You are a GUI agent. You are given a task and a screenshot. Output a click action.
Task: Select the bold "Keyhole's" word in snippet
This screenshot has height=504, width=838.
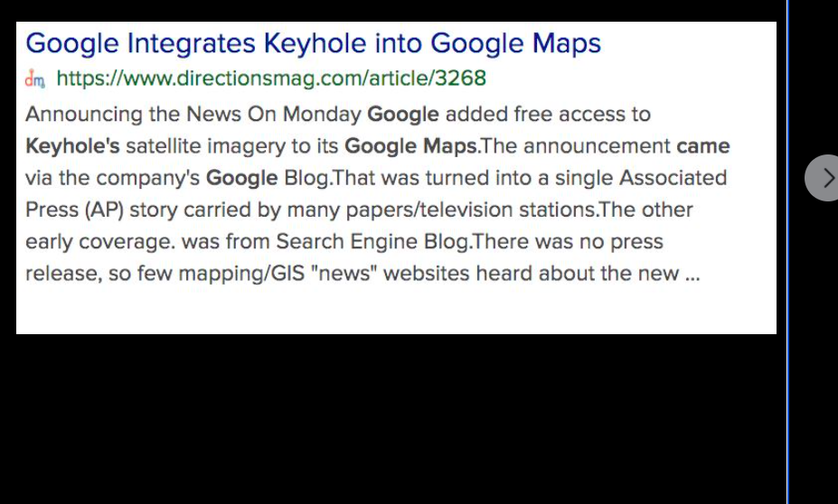pos(72,146)
